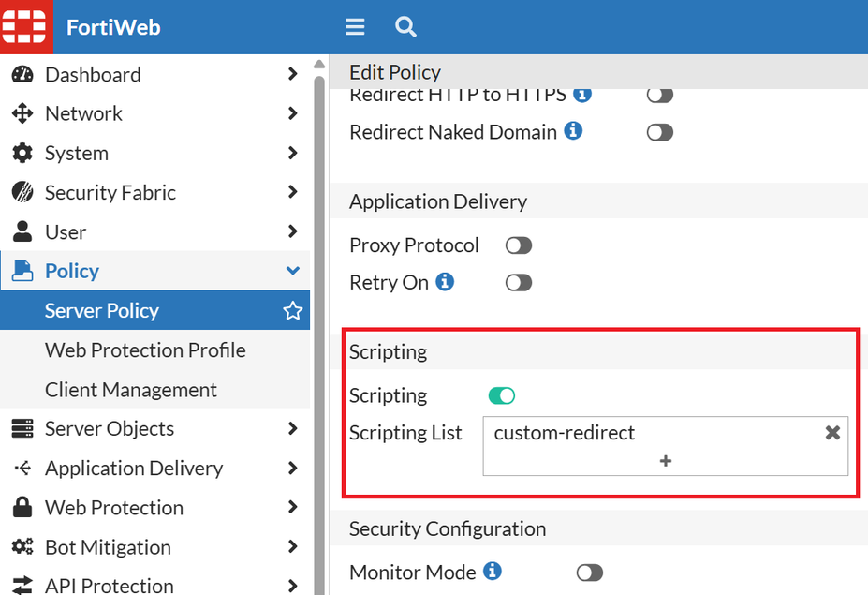Open Web Protection Profile menu item
Viewport: 868px width, 595px height.
145,350
